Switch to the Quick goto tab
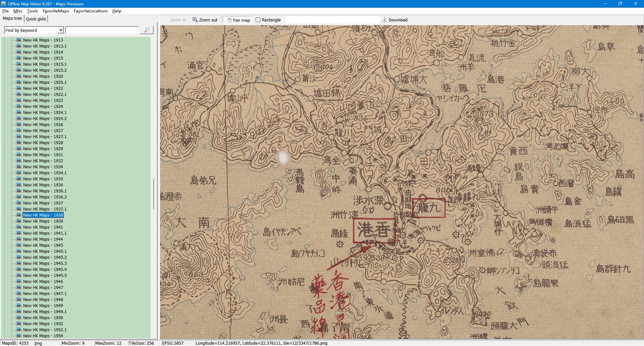644x346 pixels. tap(36, 19)
